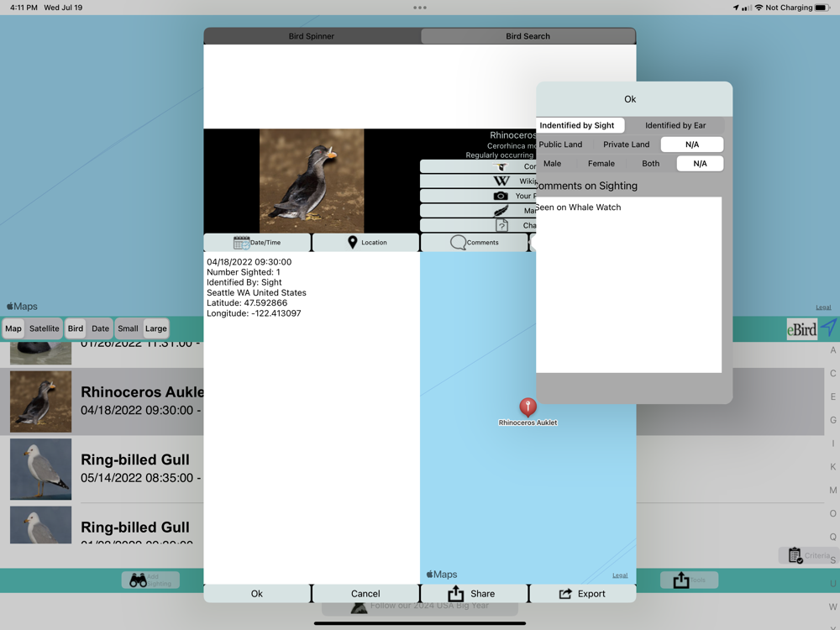840x630 pixels.
Task: Switch to the Bird Search tab
Action: click(x=528, y=36)
